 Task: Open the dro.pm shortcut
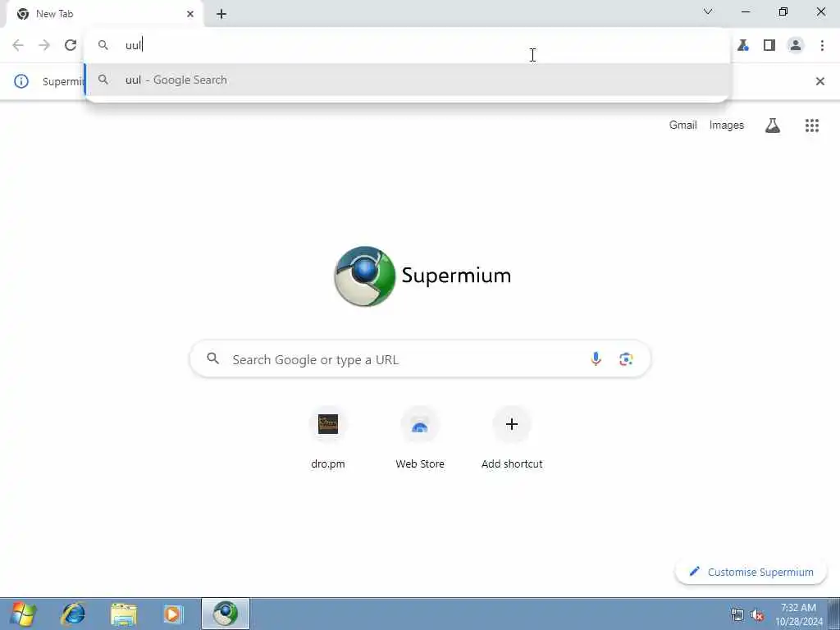coord(328,438)
